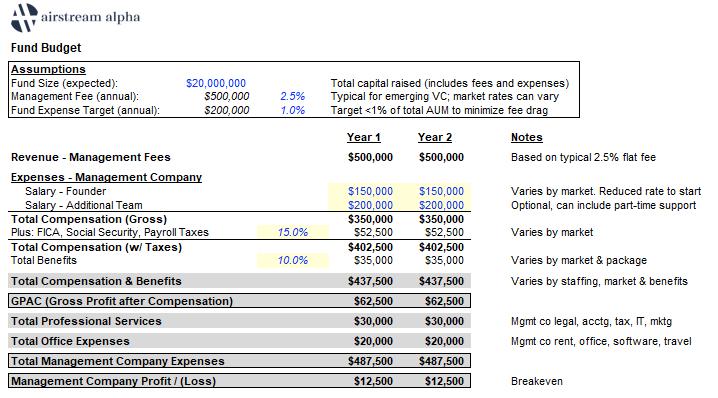The width and height of the screenshot is (718, 398).
Task: Click the Varies by market & package note
Action: 579,261
